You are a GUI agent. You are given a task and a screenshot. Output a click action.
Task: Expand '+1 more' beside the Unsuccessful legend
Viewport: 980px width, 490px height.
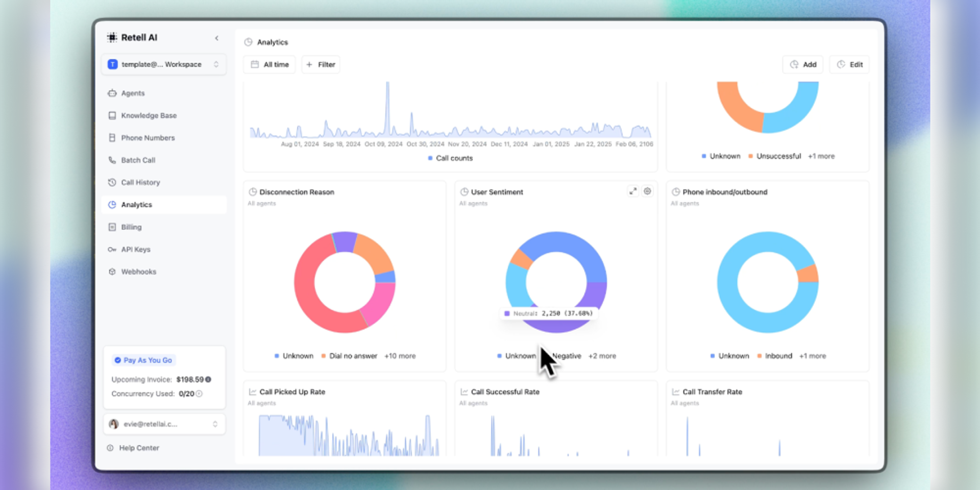point(821,156)
